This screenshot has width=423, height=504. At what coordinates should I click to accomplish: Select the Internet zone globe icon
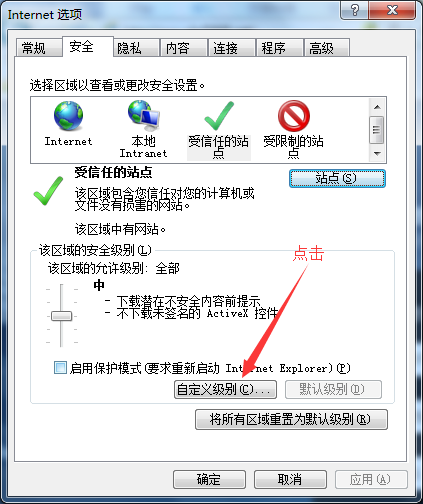[x=69, y=116]
